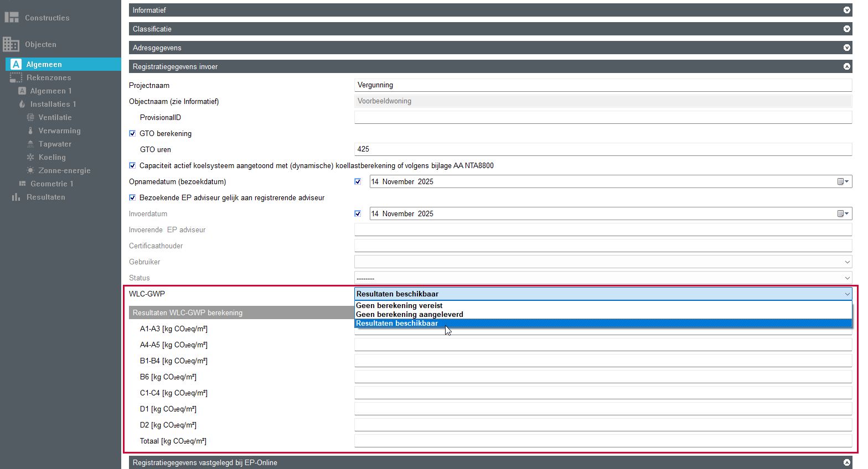Viewport: 868px width, 469px height.
Task: Choose 'Geen berekening aangeleverd' option
Action: 409,314
